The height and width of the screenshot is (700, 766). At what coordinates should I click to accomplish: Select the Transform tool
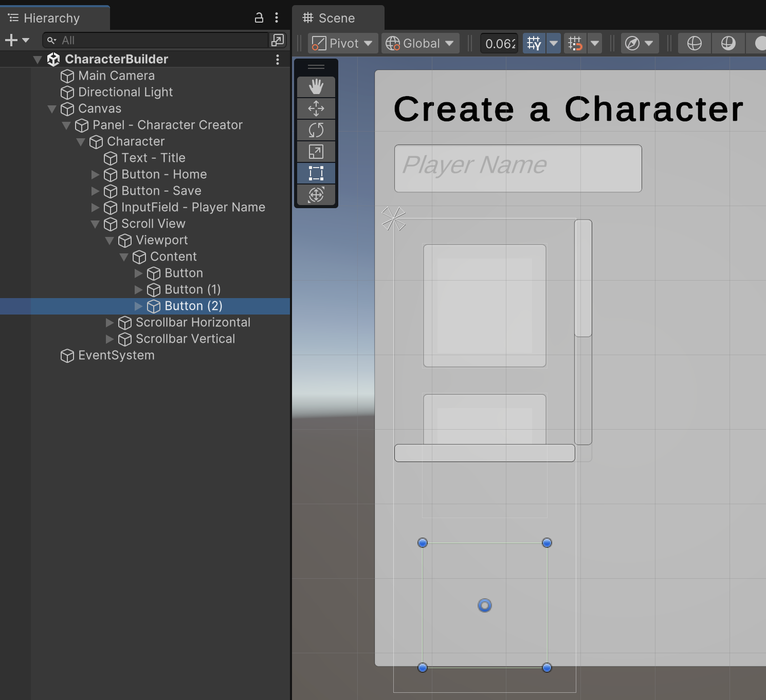coord(316,195)
